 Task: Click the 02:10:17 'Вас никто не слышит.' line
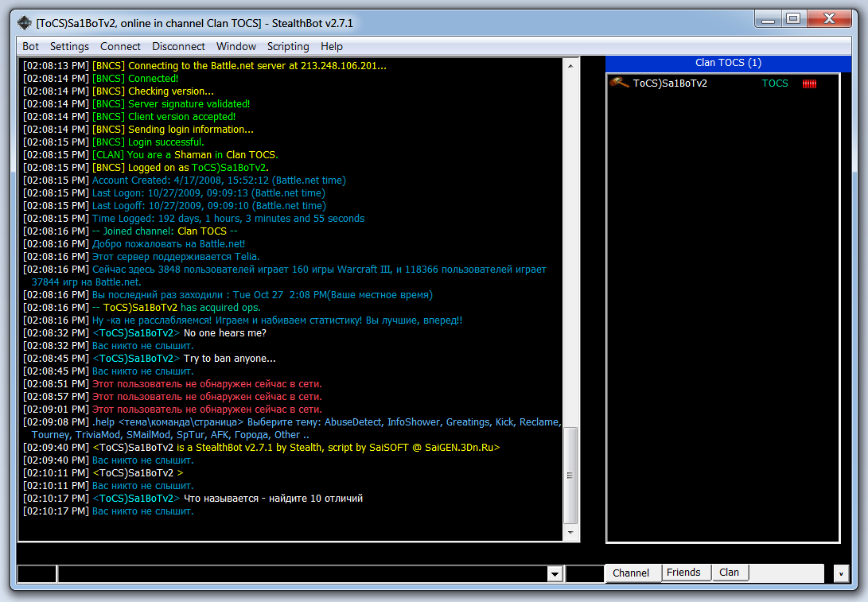108,511
